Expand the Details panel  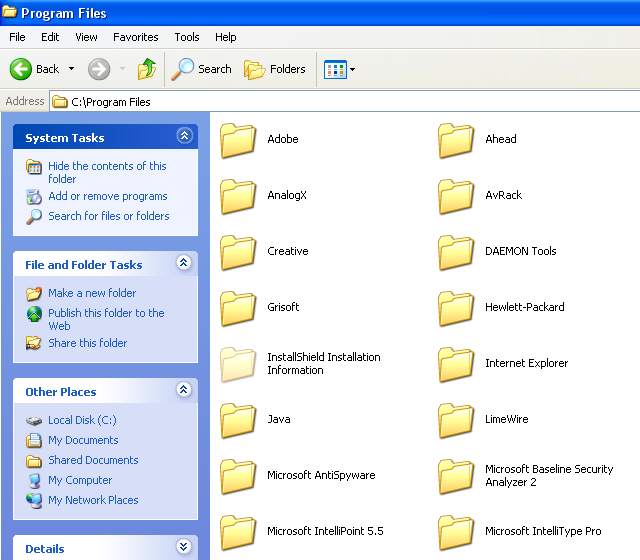[184, 547]
